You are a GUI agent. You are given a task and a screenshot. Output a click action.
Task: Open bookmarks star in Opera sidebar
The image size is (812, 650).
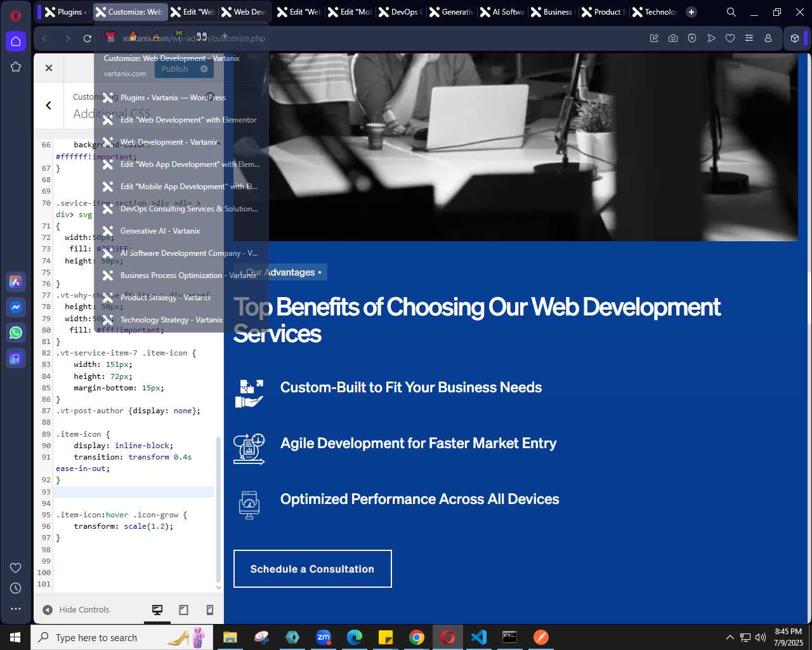pyautogui.click(x=16, y=67)
